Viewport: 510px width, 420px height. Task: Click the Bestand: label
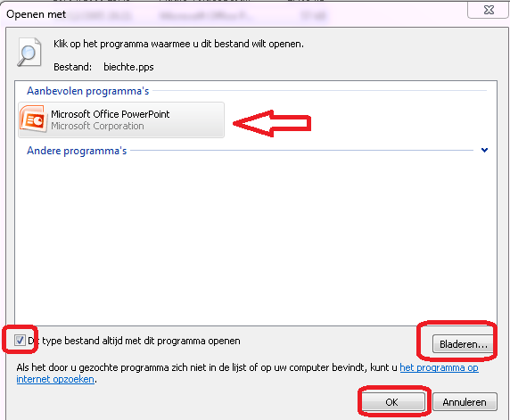(x=72, y=67)
